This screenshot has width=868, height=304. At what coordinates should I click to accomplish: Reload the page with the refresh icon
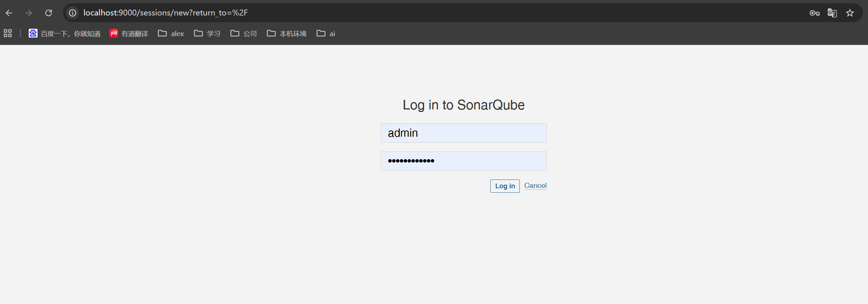tap(49, 13)
